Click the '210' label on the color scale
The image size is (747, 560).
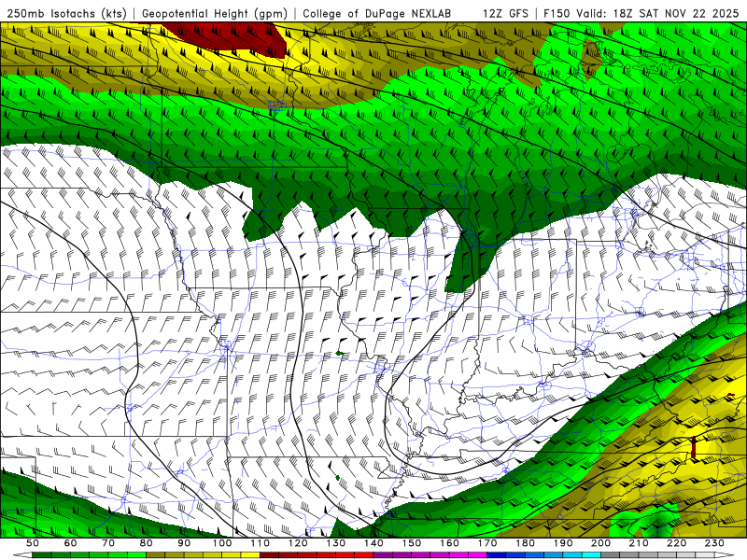click(639, 543)
